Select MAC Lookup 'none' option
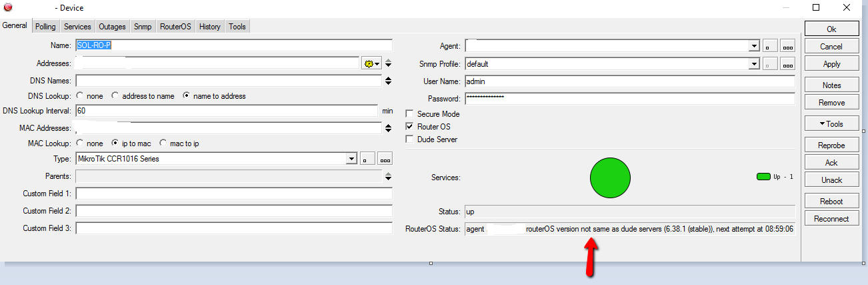 click(80, 144)
